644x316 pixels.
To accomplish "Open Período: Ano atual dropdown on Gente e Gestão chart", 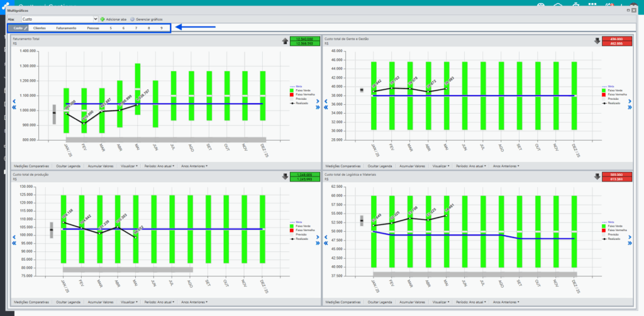I will click(472, 166).
